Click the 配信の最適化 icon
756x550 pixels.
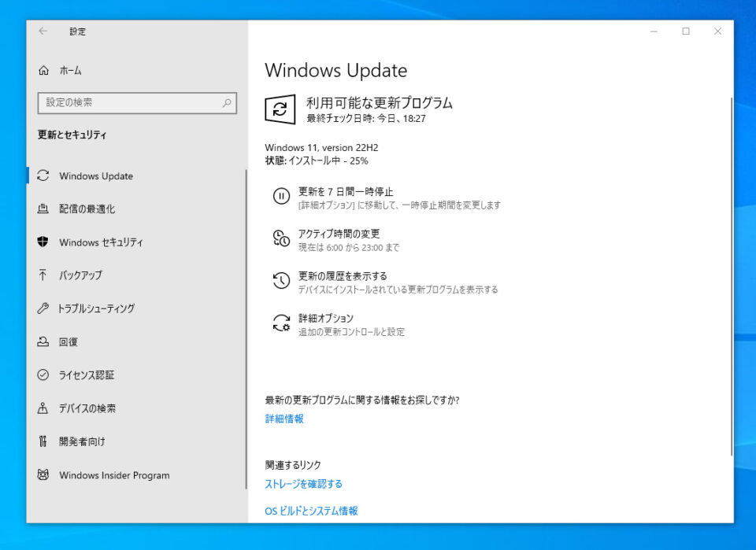click(x=43, y=209)
